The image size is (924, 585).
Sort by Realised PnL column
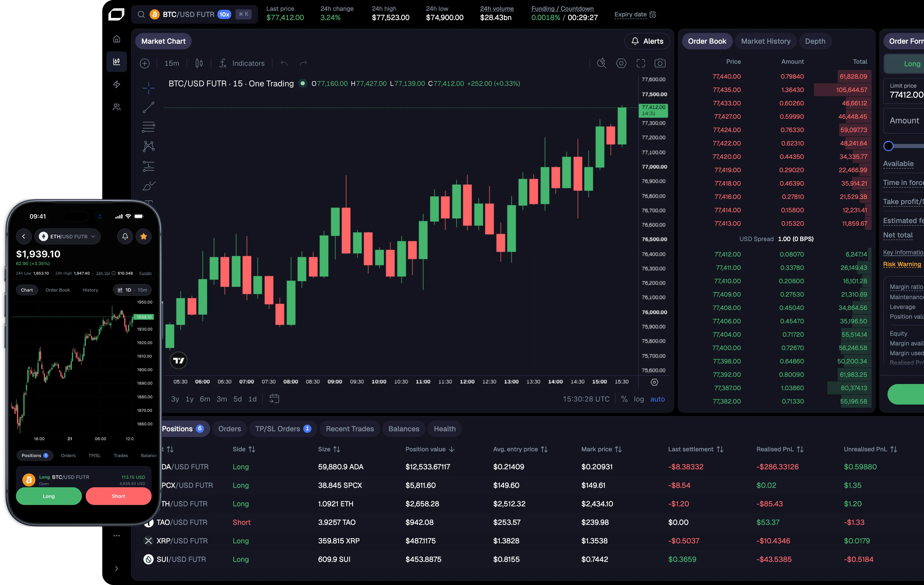point(780,449)
